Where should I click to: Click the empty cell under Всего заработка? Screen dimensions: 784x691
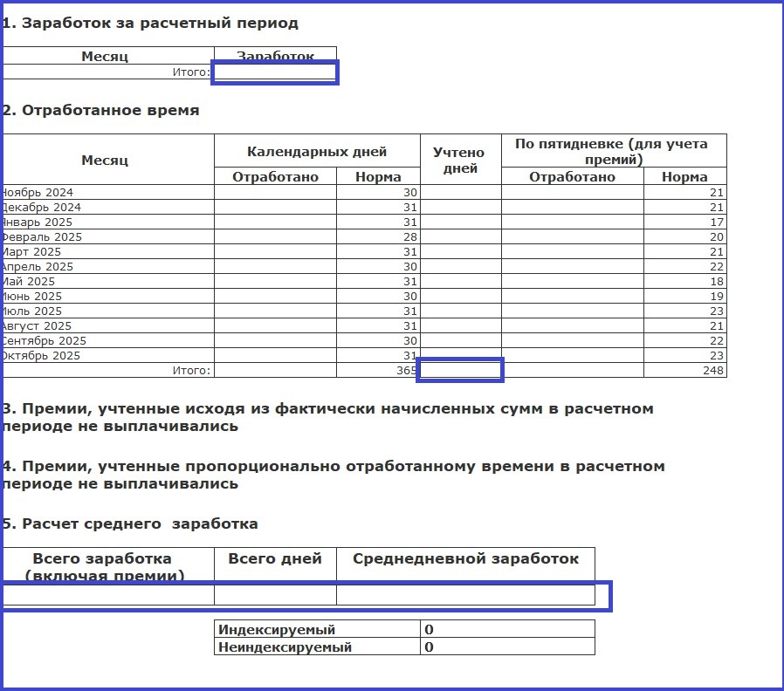[x=108, y=595]
